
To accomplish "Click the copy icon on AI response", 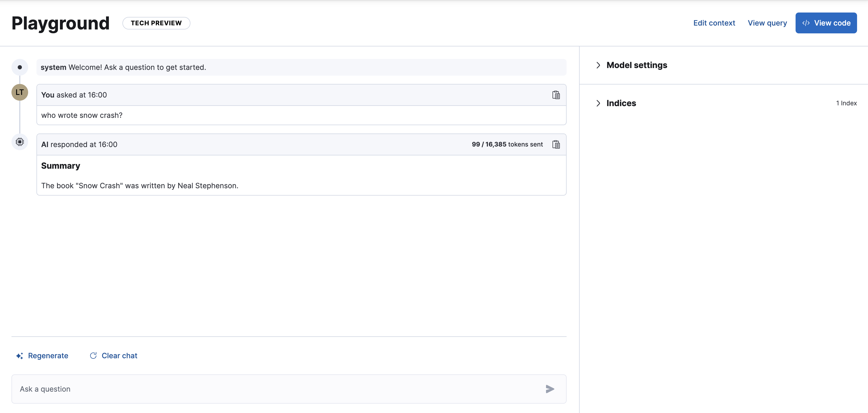I will coord(556,144).
